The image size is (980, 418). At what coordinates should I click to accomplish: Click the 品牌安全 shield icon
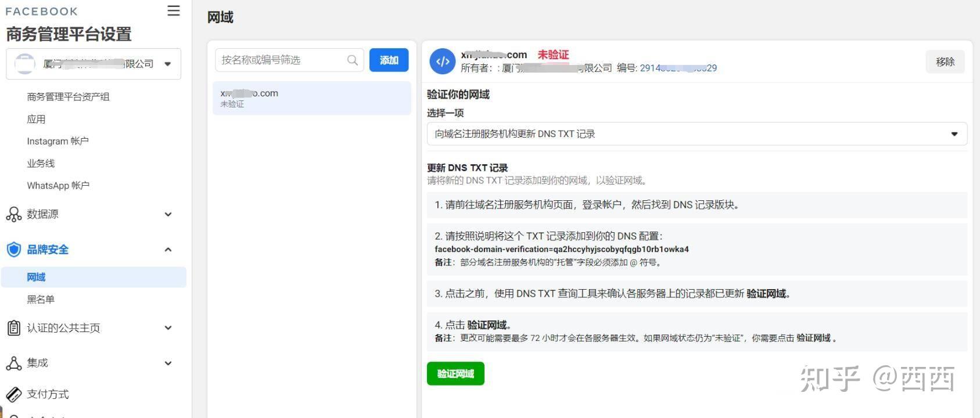[x=14, y=250]
